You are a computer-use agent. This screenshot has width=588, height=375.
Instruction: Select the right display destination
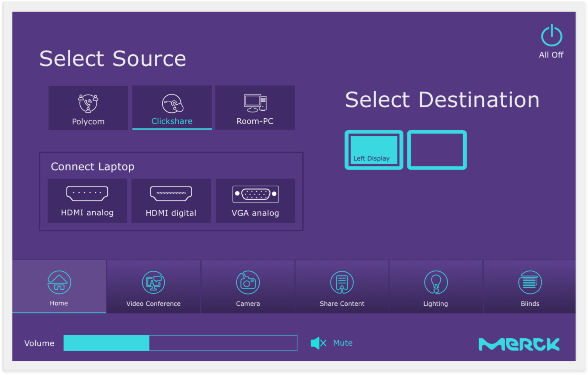(437, 149)
